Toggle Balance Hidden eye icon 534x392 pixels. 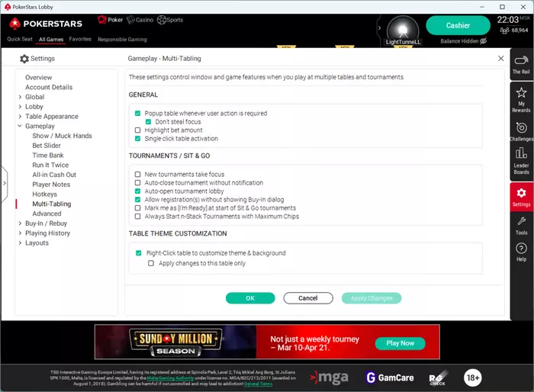click(483, 41)
